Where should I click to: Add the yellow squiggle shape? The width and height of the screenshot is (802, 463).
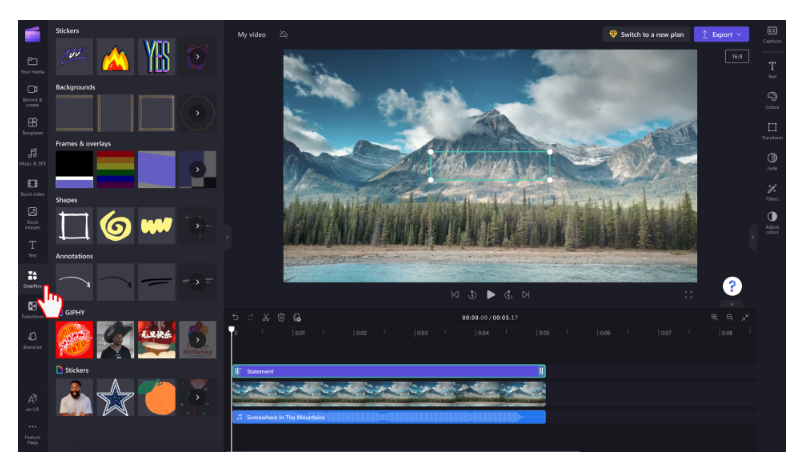157,226
